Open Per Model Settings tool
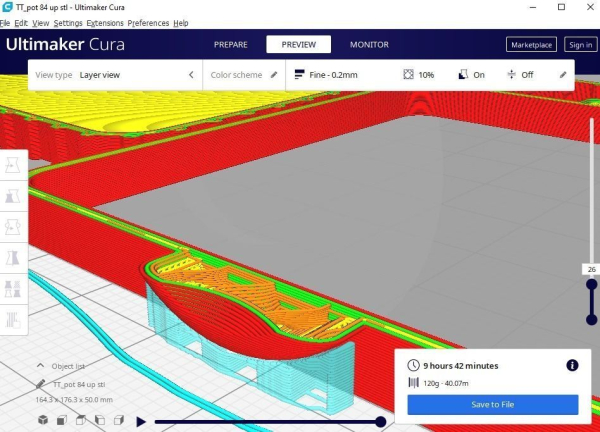 (x=13, y=289)
